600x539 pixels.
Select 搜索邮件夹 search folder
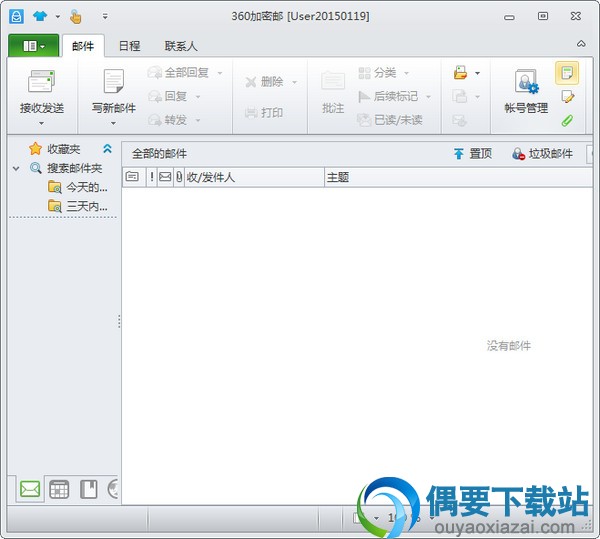coord(74,168)
